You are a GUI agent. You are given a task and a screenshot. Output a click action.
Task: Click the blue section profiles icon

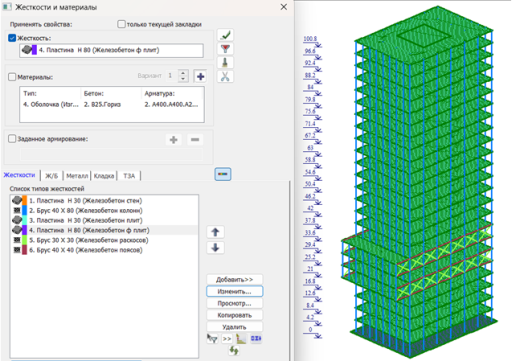256,338
